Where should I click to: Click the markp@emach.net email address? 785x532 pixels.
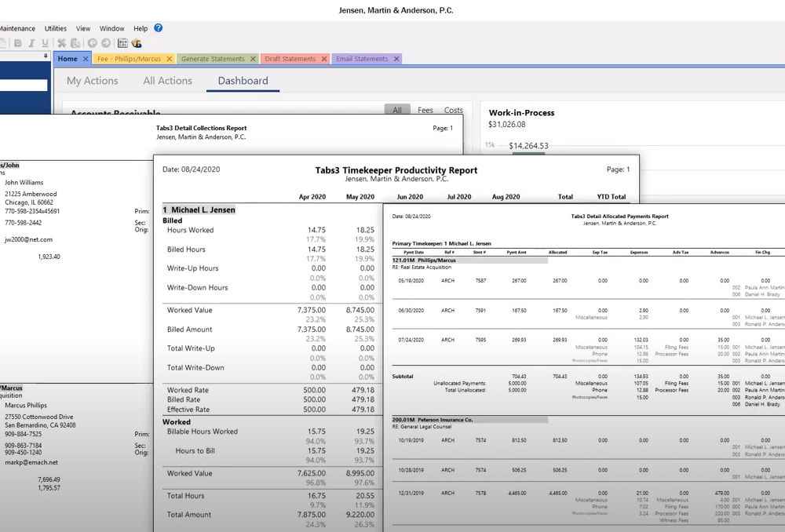[x=31, y=462]
